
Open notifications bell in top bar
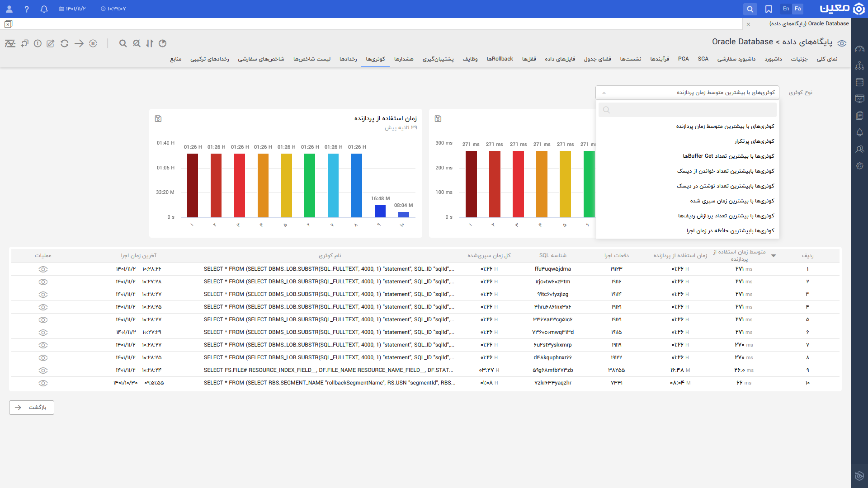click(x=44, y=9)
